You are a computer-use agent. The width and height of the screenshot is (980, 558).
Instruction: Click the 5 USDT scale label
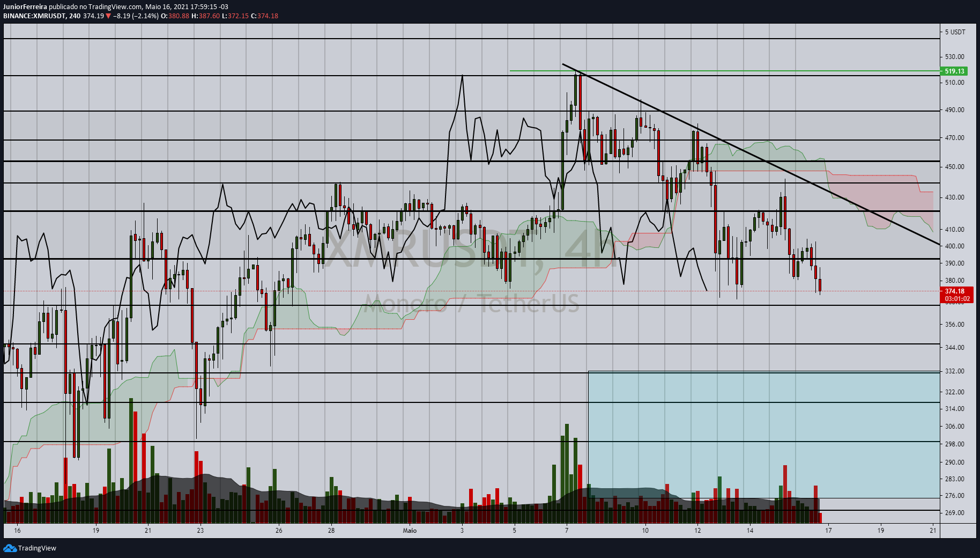[x=955, y=32]
